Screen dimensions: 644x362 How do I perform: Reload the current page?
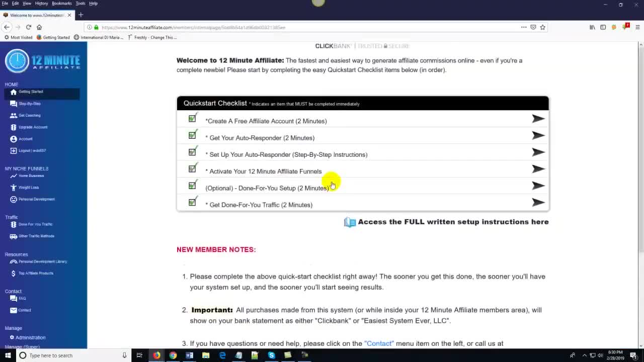coord(29,27)
